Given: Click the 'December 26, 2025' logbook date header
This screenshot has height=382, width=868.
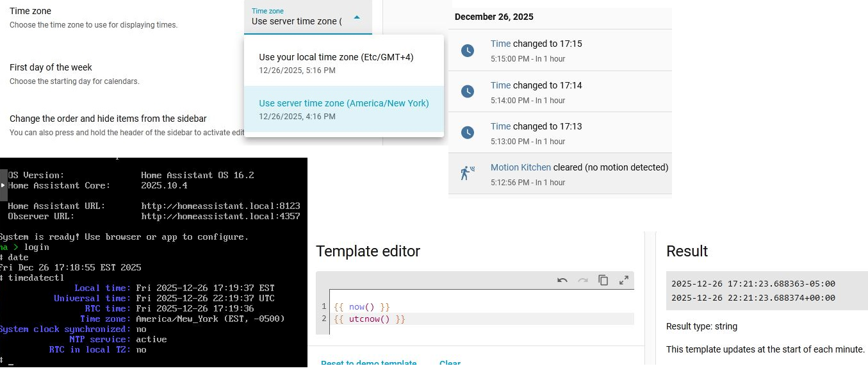Looking at the screenshot, I should coord(494,17).
